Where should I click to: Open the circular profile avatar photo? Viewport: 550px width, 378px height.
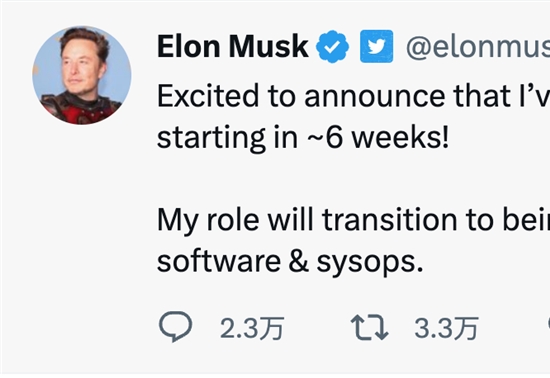(x=82, y=75)
